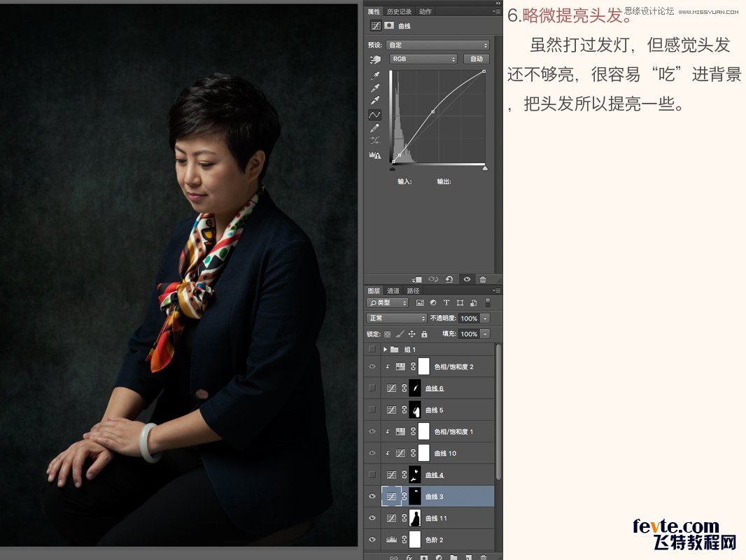The height and width of the screenshot is (560, 746).
Task: Hide the 曲线 11 layer
Action: point(372,518)
